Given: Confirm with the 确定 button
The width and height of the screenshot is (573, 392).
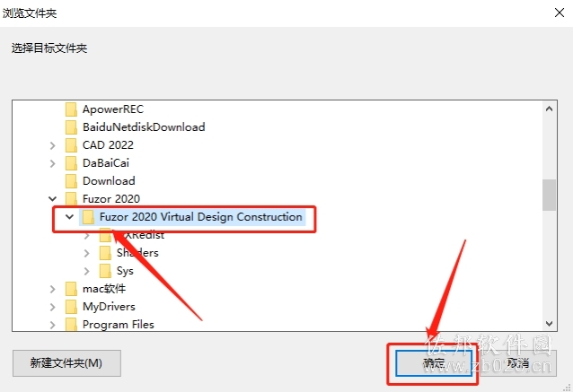Looking at the screenshot, I should pos(434,363).
